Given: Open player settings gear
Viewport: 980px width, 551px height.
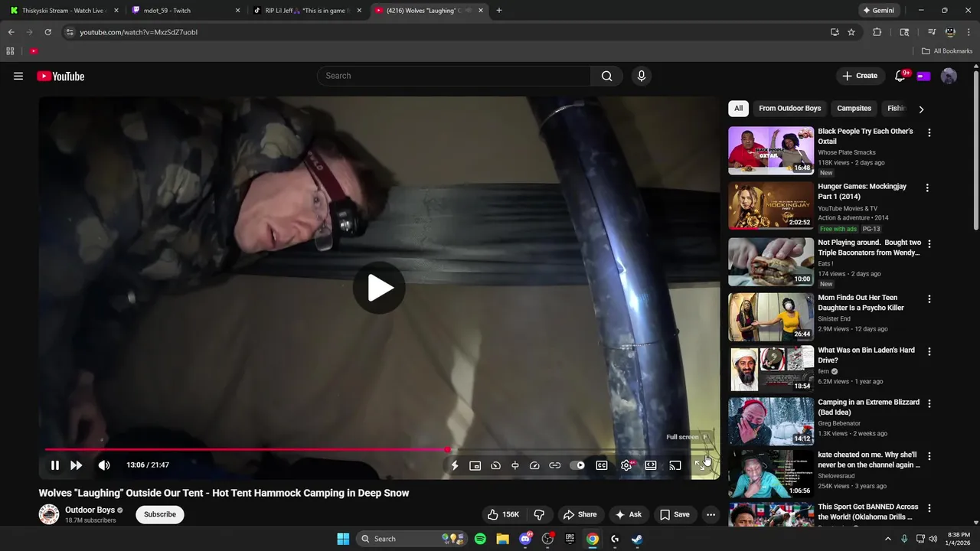Looking at the screenshot, I should 626,465.
